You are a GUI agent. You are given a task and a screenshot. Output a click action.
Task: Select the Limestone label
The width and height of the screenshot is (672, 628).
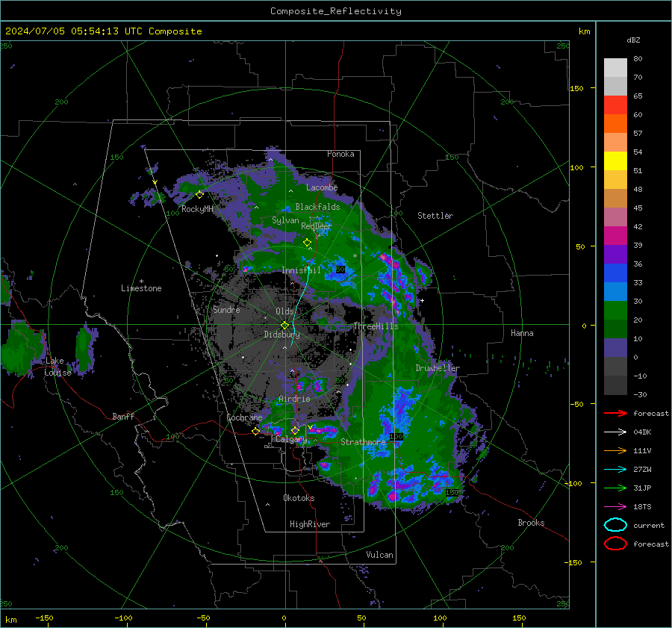141,288
